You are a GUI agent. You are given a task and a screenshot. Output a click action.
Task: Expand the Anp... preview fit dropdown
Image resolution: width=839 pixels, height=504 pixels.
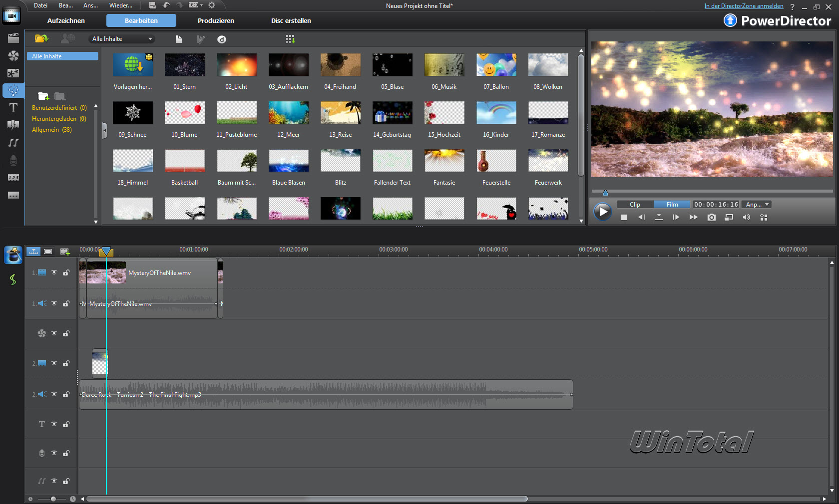[x=757, y=205]
